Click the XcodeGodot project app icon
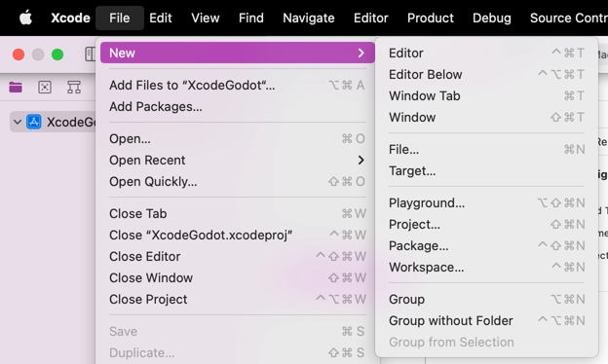Screen dimensions: 608x364 tap(34, 122)
